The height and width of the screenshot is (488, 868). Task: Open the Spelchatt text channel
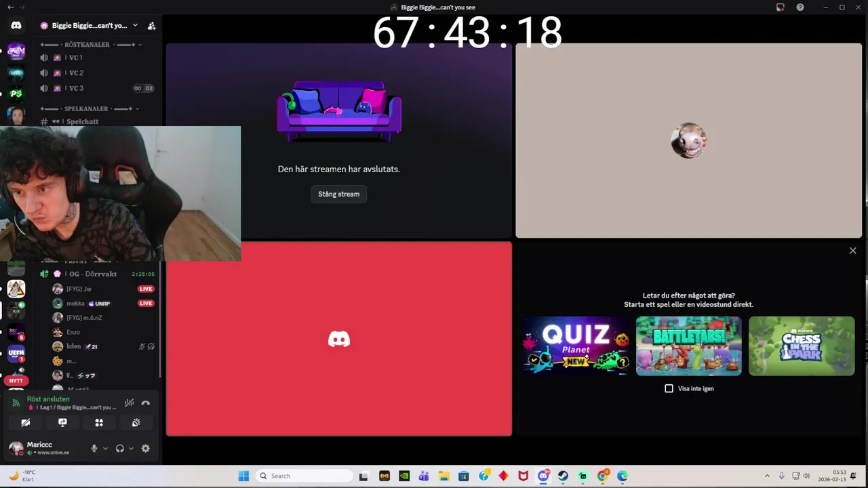click(97, 121)
